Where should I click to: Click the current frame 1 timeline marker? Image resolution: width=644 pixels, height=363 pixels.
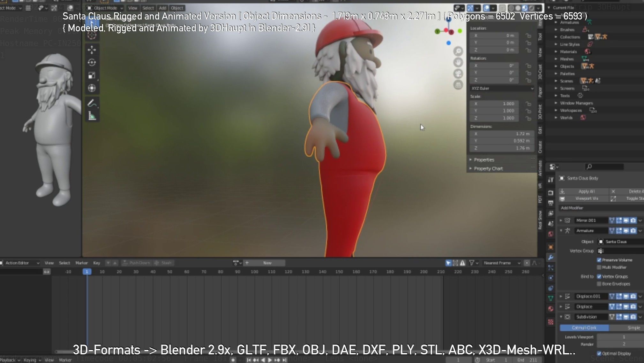(87, 272)
